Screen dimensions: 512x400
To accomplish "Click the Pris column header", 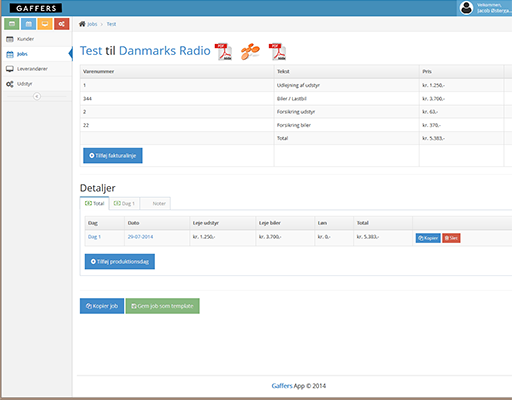I will point(461,72).
